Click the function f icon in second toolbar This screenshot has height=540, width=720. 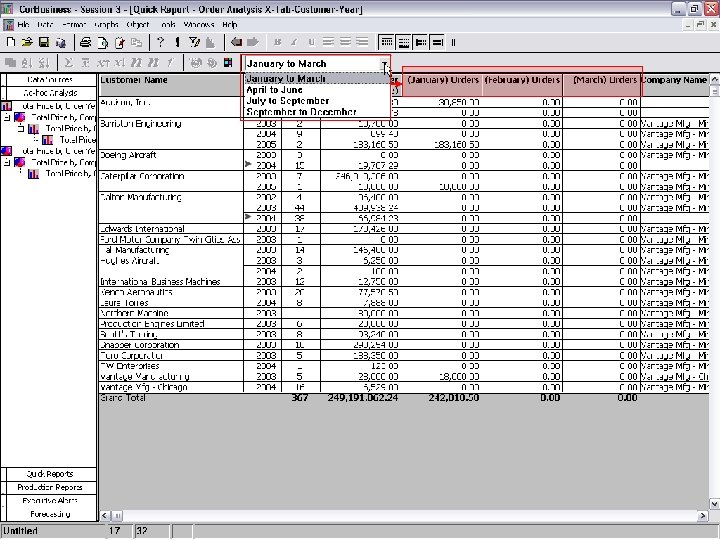(169, 63)
